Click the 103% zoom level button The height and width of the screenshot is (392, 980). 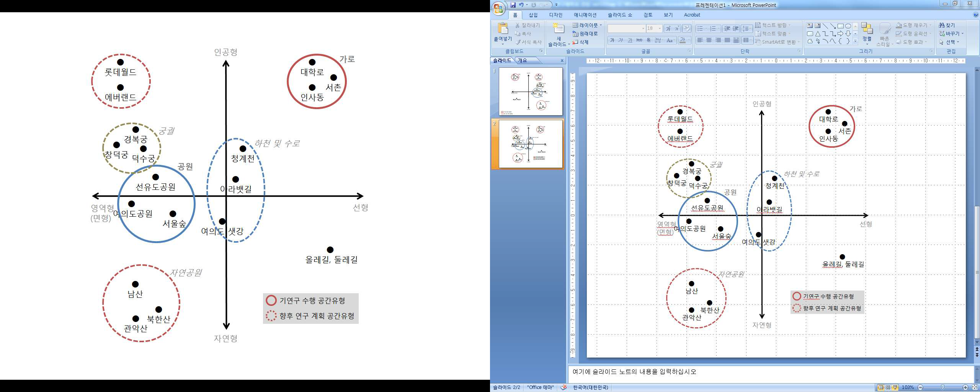coord(908,387)
